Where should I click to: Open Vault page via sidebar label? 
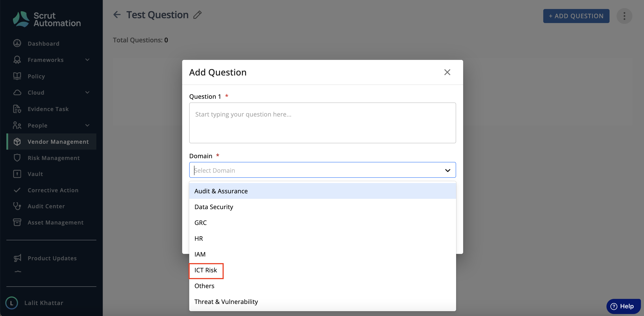coord(35,174)
